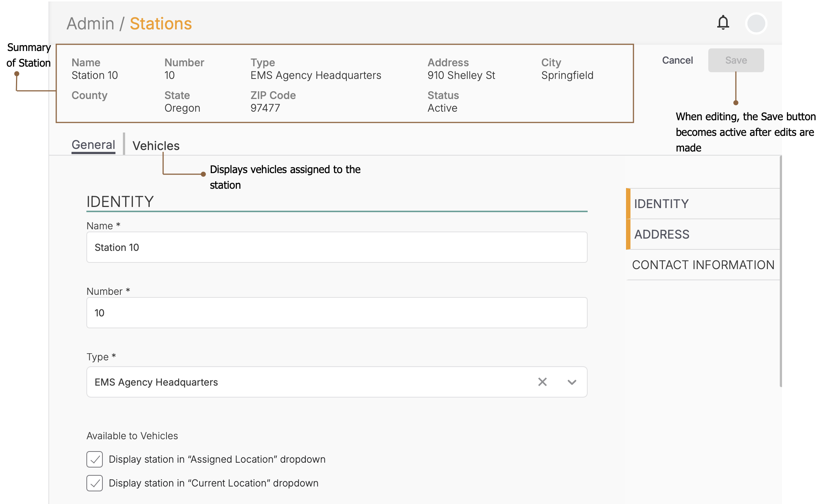Open the notifications bell
Screen dimensions: 823x504
[x=723, y=23]
